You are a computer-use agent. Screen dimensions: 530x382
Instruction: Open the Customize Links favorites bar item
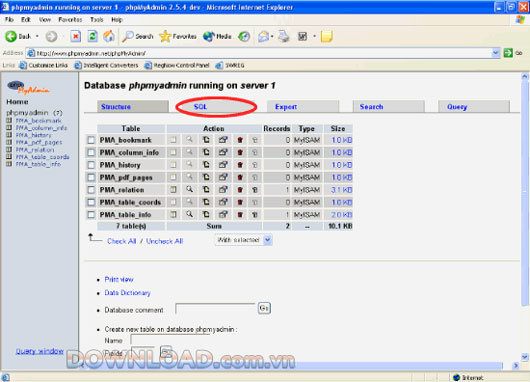44,65
